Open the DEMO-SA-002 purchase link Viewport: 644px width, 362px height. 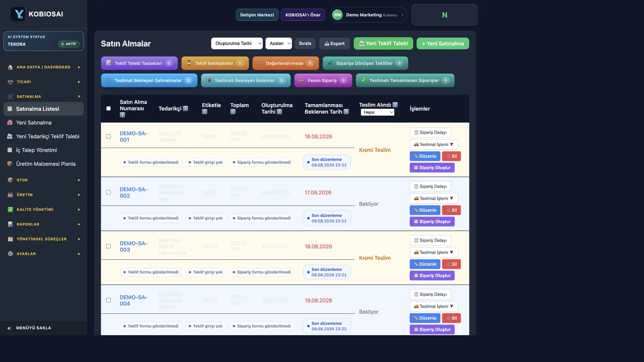pos(134,193)
